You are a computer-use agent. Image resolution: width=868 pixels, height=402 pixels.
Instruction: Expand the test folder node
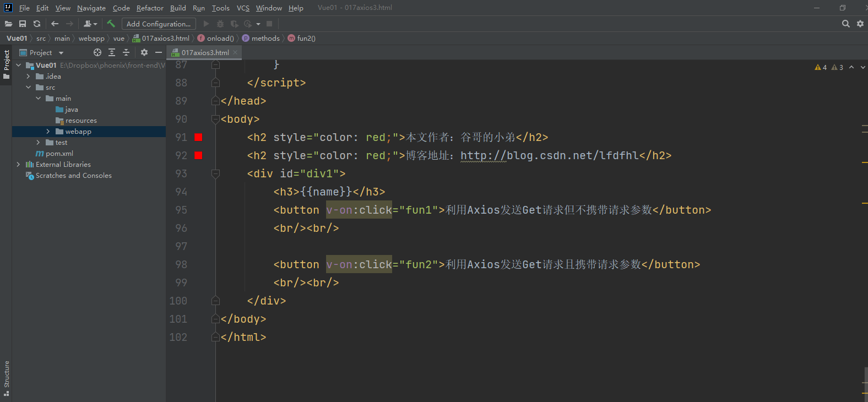coord(38,142)
